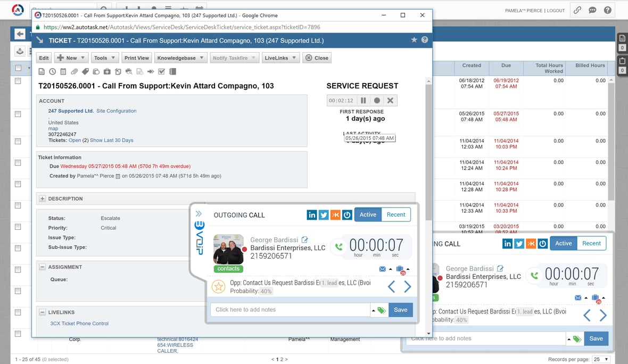
Task: Check the row created 11/04/2014 12:03 AM
Action: click(18, 142)
